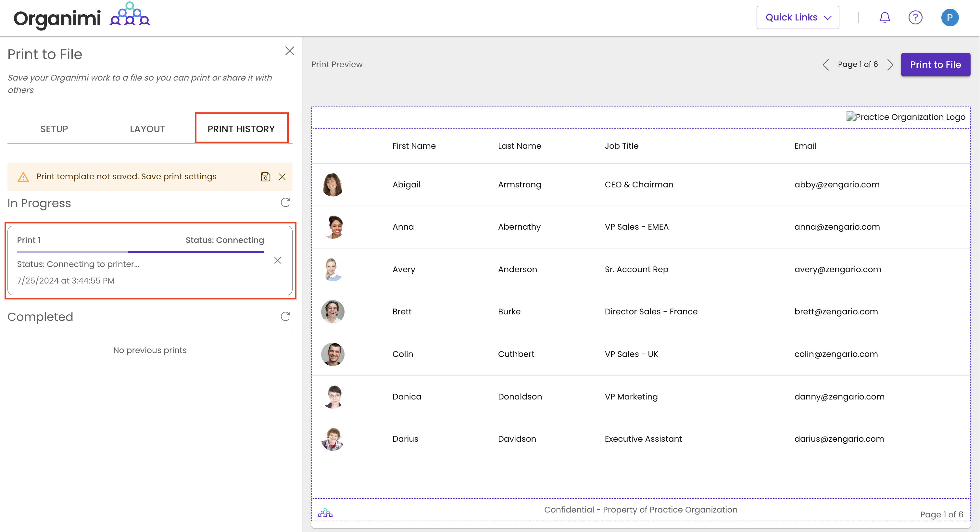Click the Job Title column header
This screenshot has height=532, width=980.
621,146
